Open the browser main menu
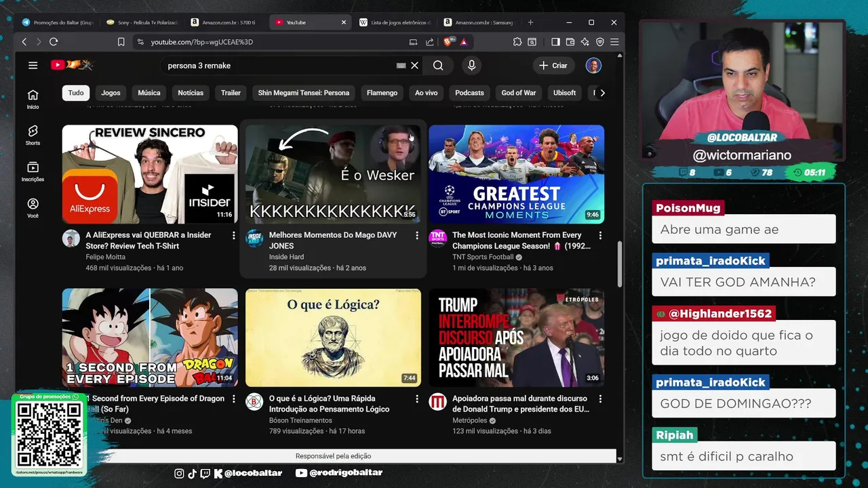868x488 pixels. [x=614, y=42]
